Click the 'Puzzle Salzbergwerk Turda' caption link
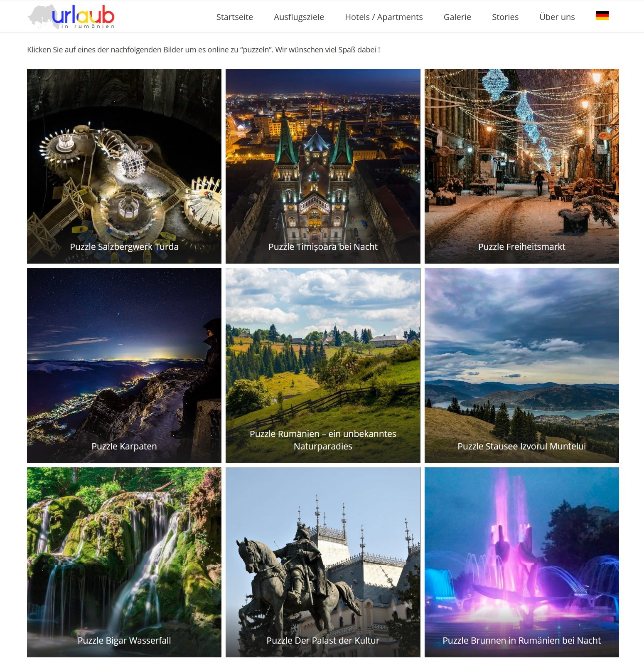Viewport: 644px width, 669px height. coord(124,247)
